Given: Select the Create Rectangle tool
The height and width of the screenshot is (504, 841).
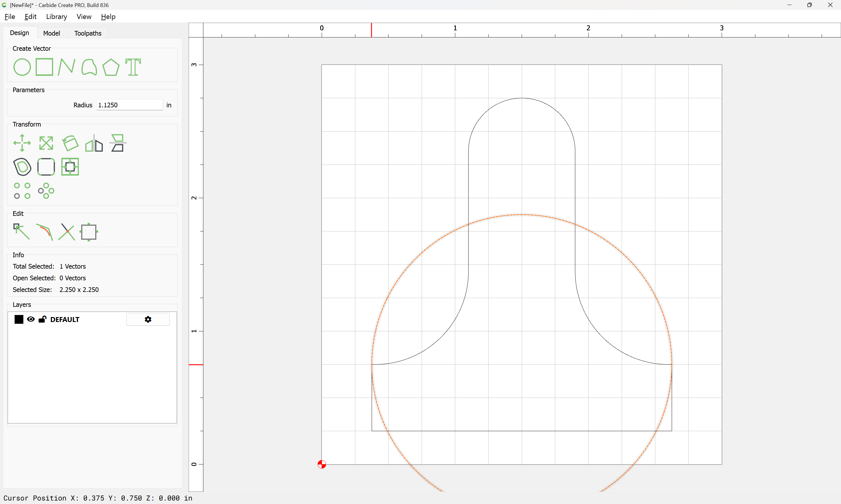Looking at the screenshot, I should click(x=44, y=67).
